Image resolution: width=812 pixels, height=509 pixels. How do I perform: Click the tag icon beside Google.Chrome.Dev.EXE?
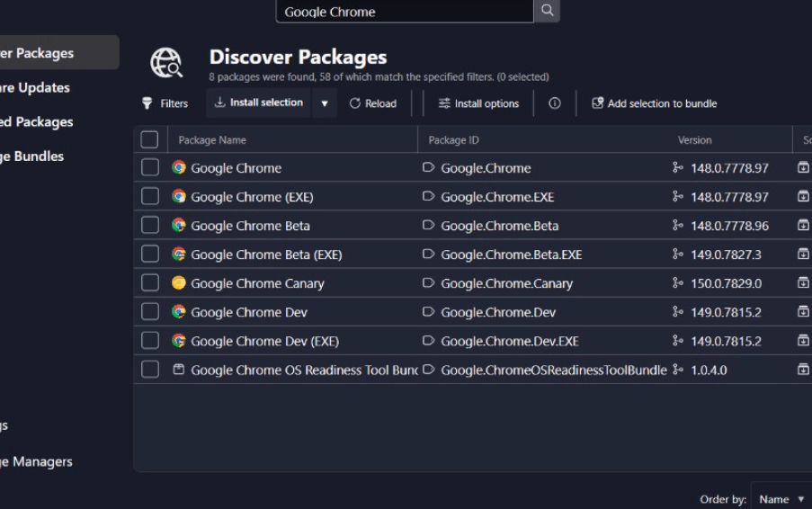point(428,341)
